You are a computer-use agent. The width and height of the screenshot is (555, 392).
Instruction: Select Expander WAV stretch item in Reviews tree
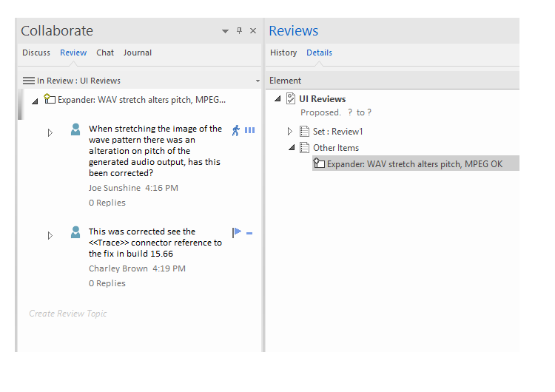coord(414,164)
